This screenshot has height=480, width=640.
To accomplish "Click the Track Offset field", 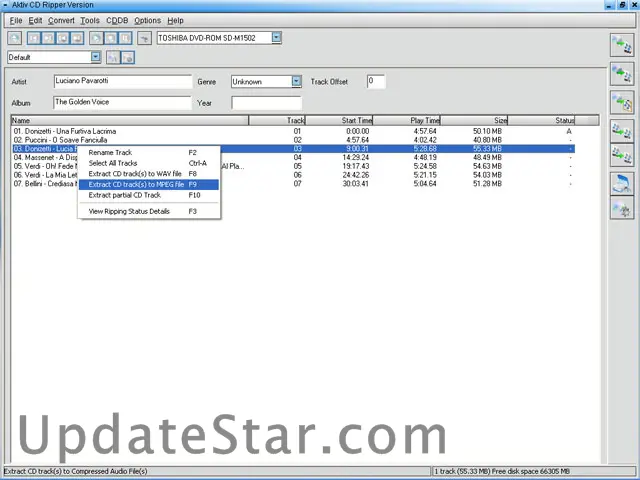I will pos(376,81).
